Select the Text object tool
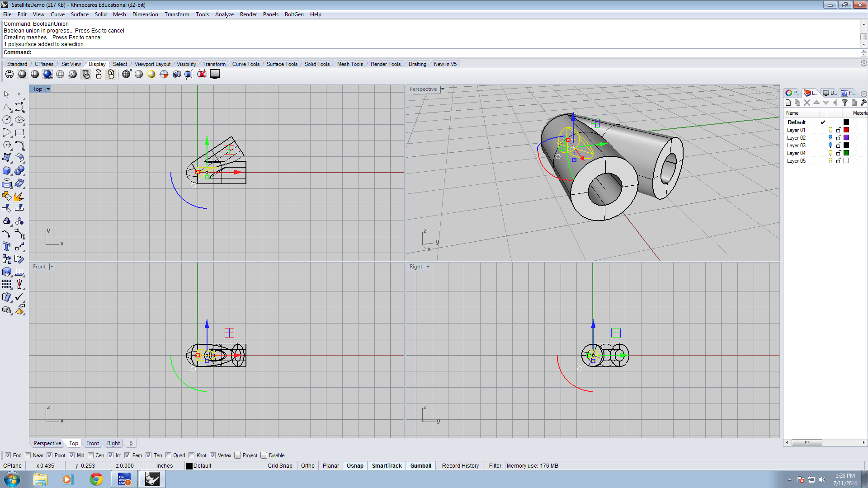The image size is (868, 488). [x=7, y=246]
